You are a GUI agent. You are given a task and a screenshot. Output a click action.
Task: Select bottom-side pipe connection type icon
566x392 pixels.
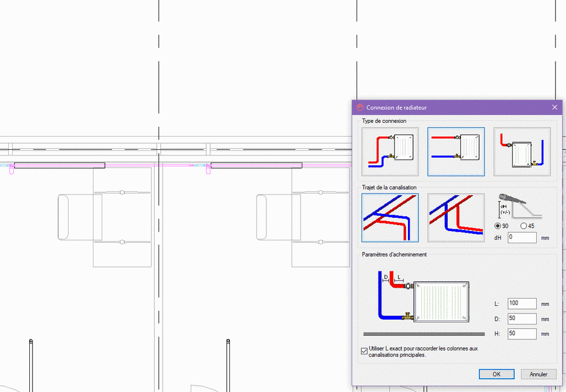pos(390,151)
